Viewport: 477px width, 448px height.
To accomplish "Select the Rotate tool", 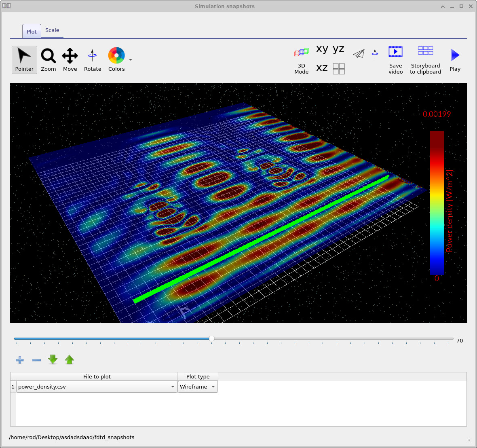I will tap(93, 60).
